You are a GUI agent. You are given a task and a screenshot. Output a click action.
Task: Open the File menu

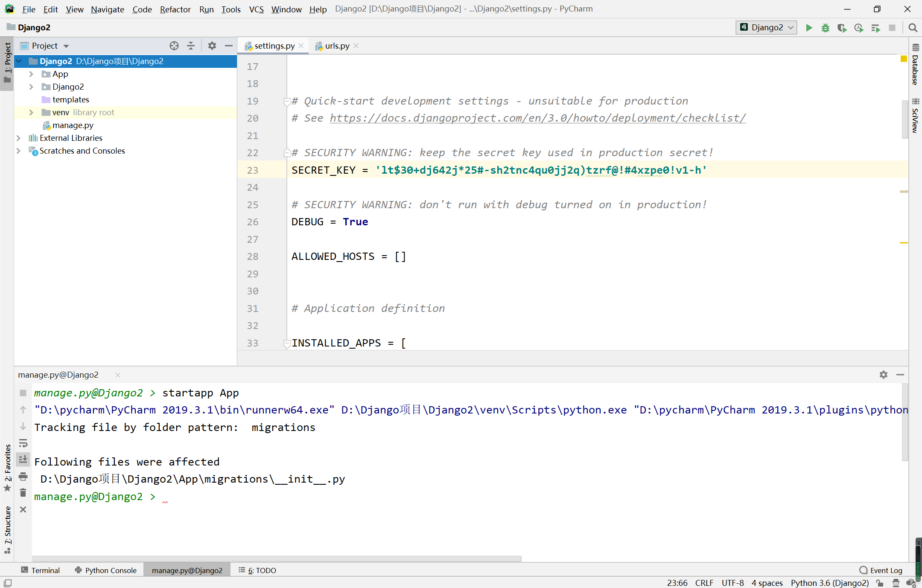(29, 9)
